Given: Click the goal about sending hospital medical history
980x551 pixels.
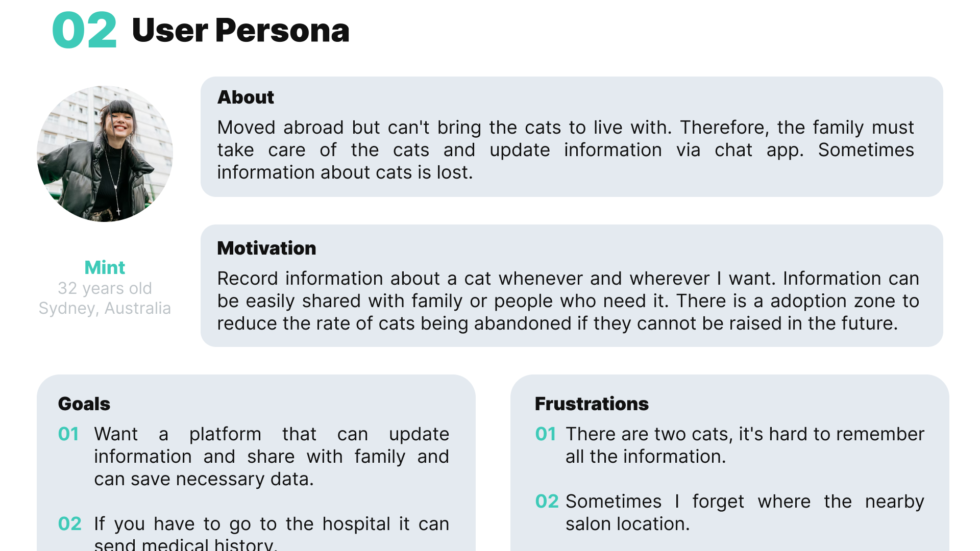Looking at the screenshot, I should 271,533.
